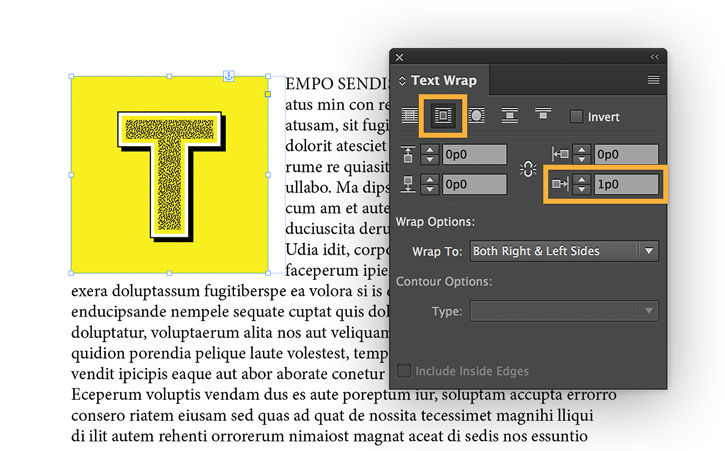
Task: Toggle the Invert checkbox
Action: tap(576, 117)
